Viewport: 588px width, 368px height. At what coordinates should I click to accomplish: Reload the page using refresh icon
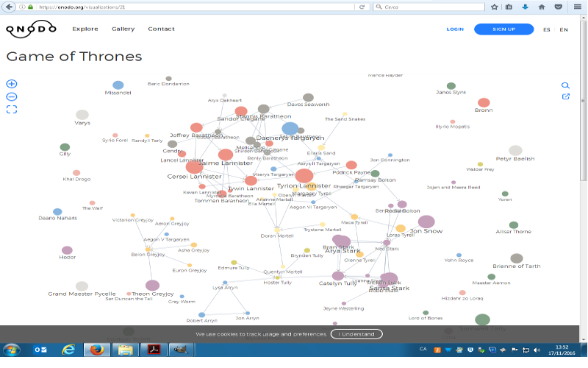[362, 7]
